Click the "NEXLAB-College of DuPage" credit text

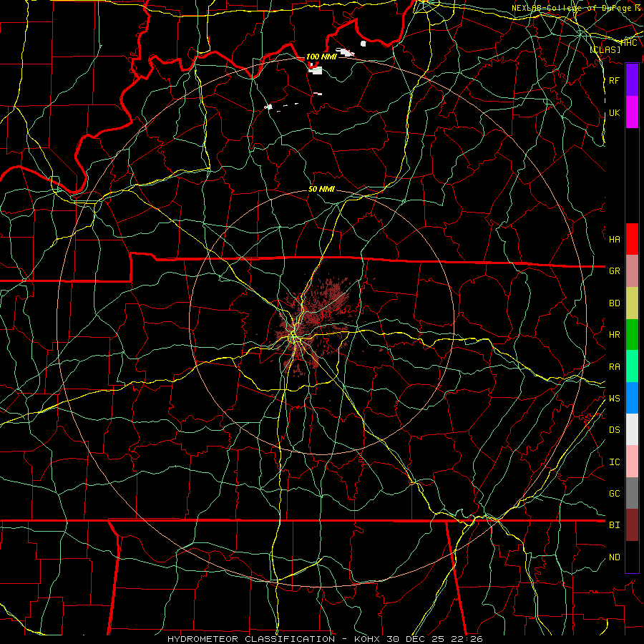pyautogui.click(x=572, y=8)
